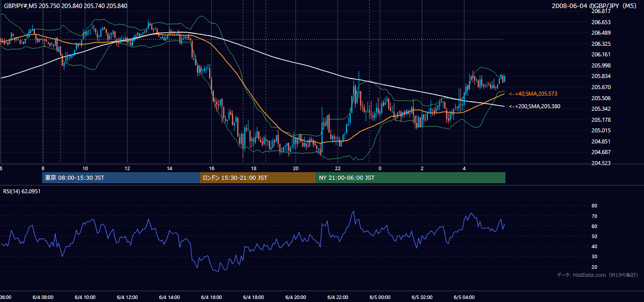Click the 2008-06-04 GBP/JPY (M5) title
The image size is (644, 302).
[594, 6]
